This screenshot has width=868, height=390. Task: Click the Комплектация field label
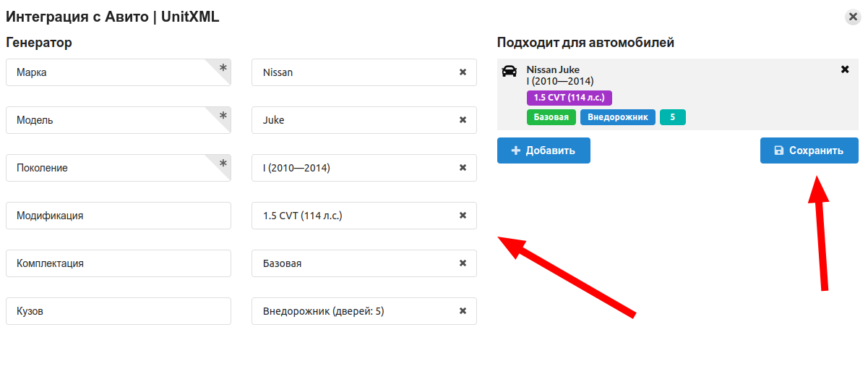(119, 263)
